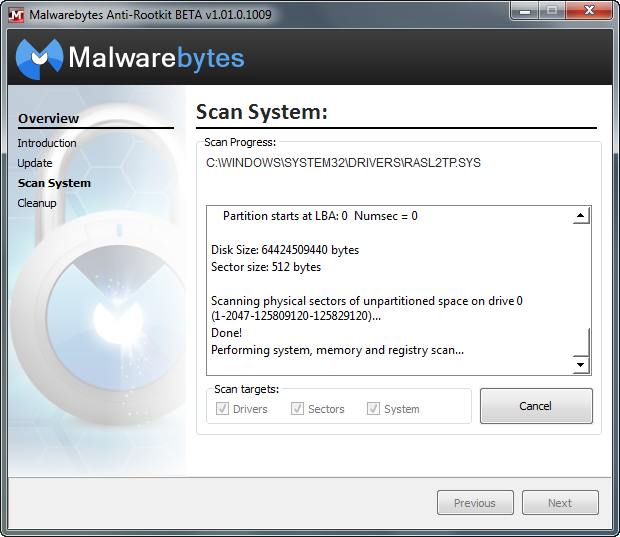Cancel the running scan

(536, 406)
